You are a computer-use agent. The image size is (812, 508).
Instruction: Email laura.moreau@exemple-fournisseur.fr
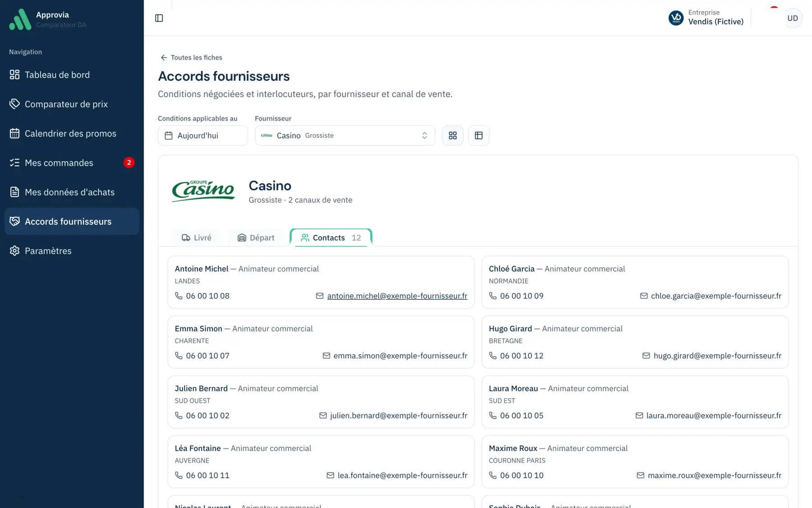click(x=714, y=415)
